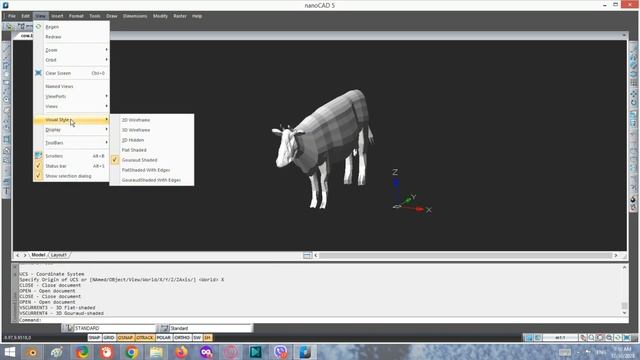Click the command window scroll-up arrow
This screenshot has height=360, width=640.
624,267
